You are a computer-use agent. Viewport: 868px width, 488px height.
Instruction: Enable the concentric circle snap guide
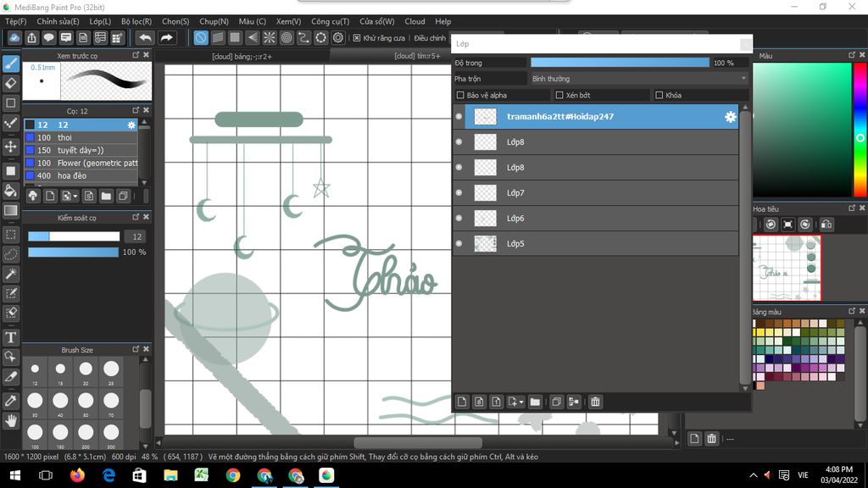287,37
